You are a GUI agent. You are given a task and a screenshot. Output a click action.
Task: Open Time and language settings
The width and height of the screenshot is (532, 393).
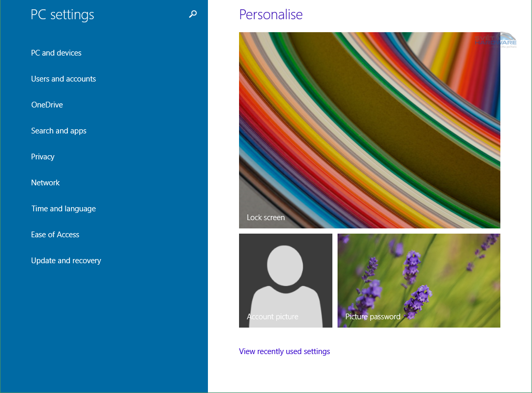[63, 209]
